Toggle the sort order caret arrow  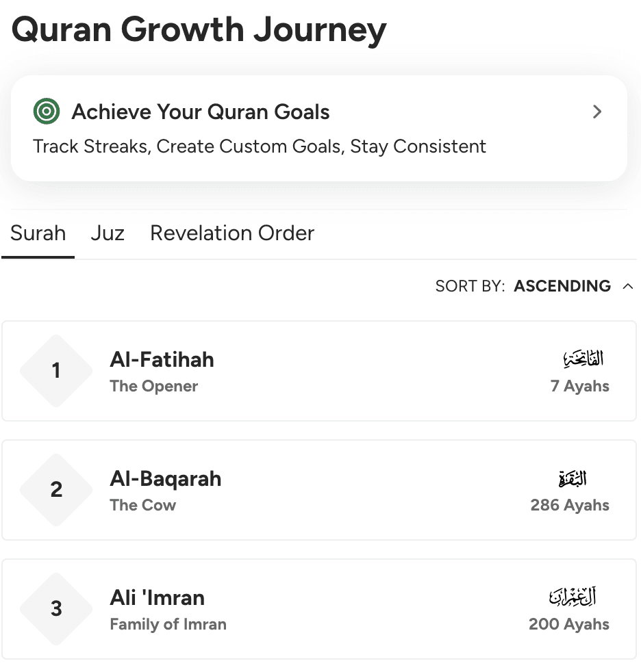[627, 287]
